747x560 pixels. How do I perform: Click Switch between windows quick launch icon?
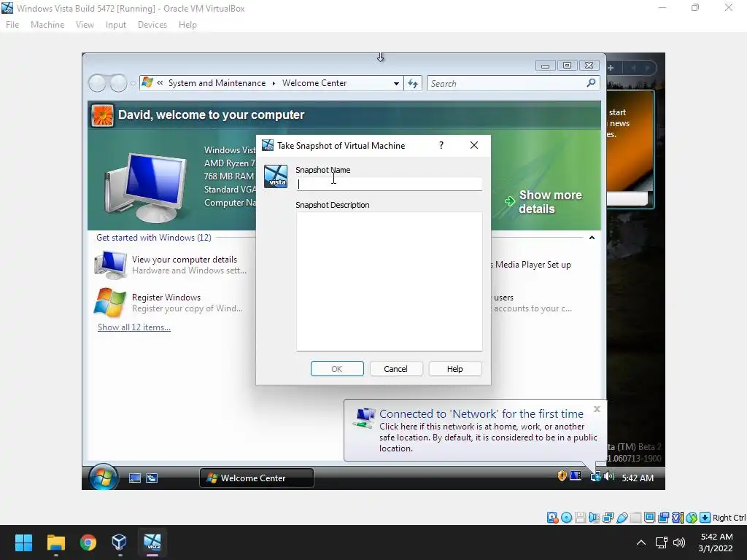tap(152, 478)
